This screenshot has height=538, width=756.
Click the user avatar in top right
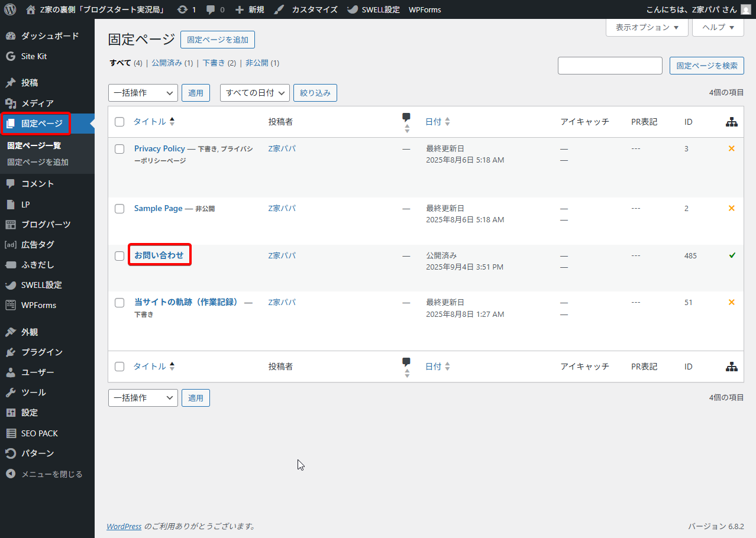click(745, 9)
